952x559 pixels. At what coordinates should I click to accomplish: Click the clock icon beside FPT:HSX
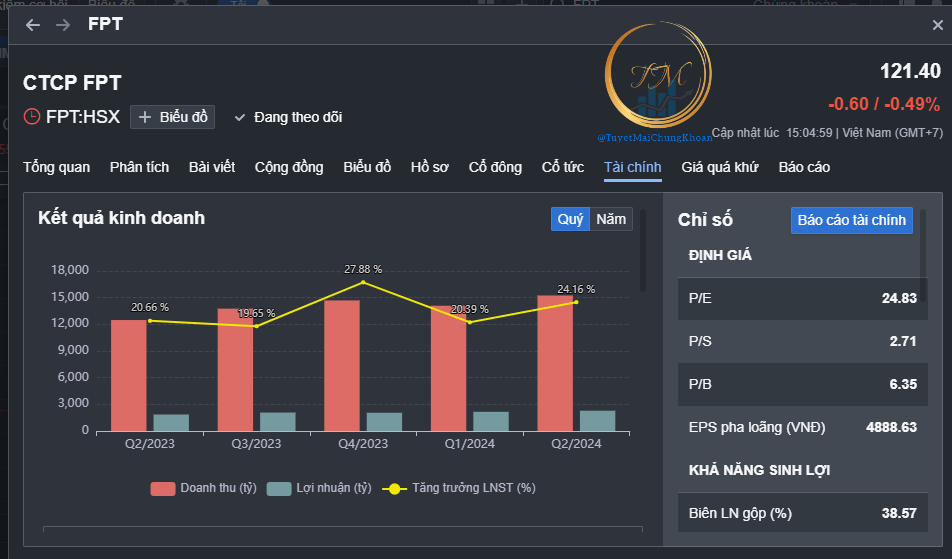[32, 117]
